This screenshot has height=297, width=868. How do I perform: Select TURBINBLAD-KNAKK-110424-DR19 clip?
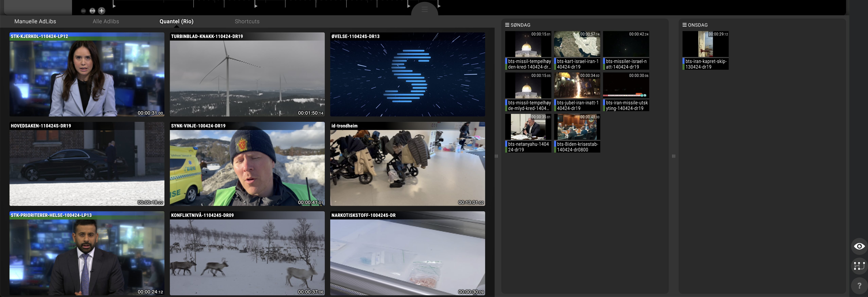tap(247, 74)
